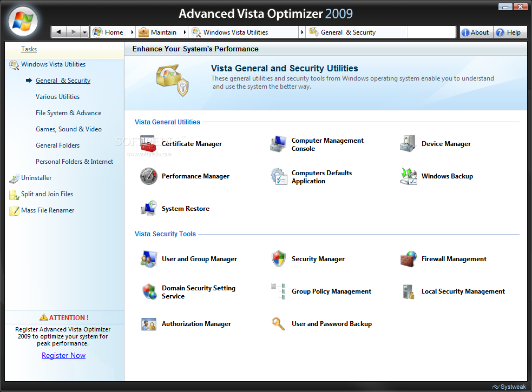Select Games, Sound & Video
Screen dimensions: 532x392
pos(69,129)
